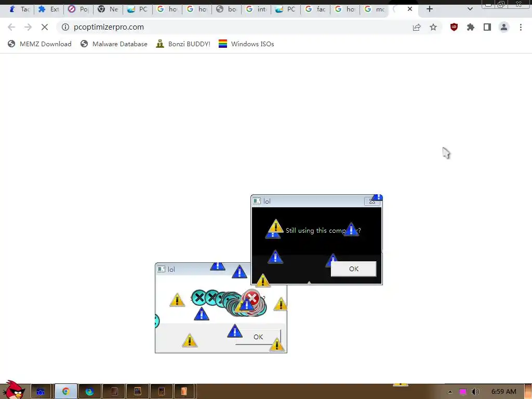Image resolution: width=532 pixels, height=399 pixels.
Task: Switch to the 'Po' tab
Action: coord(78,9)
